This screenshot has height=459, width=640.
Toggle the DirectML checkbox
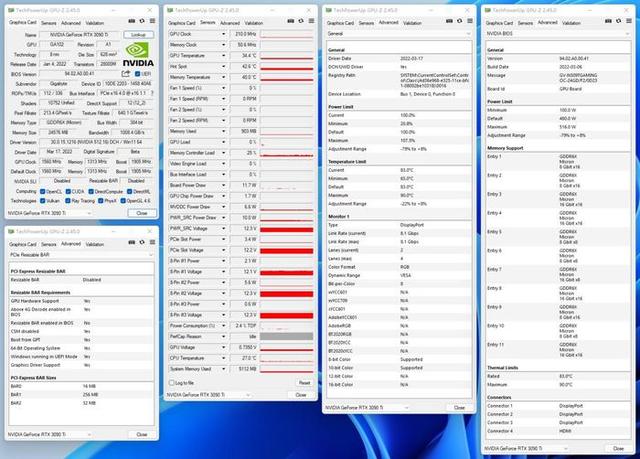coord(129,191)
